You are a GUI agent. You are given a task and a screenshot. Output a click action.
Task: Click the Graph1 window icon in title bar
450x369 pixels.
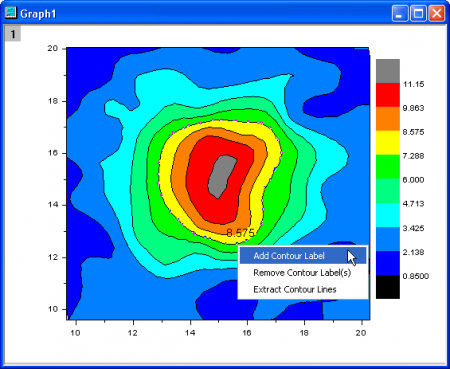pyautogui.click(x=11, y=13)
